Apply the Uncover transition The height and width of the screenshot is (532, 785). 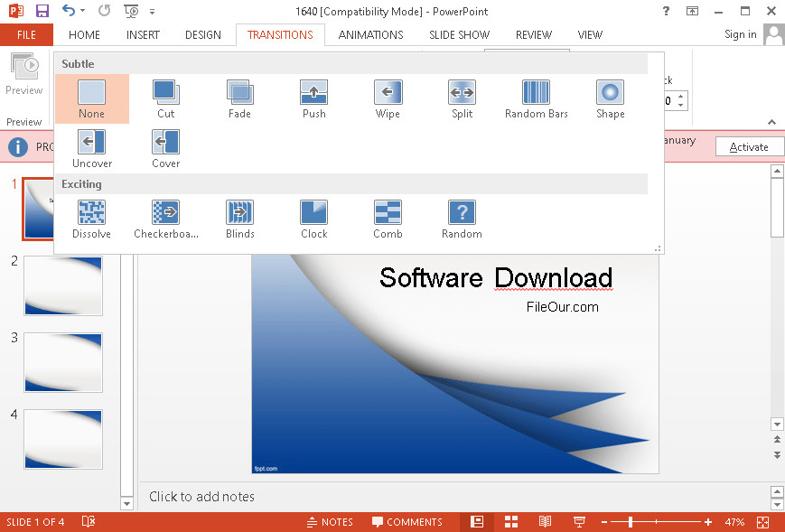click(x=91, y=149)
